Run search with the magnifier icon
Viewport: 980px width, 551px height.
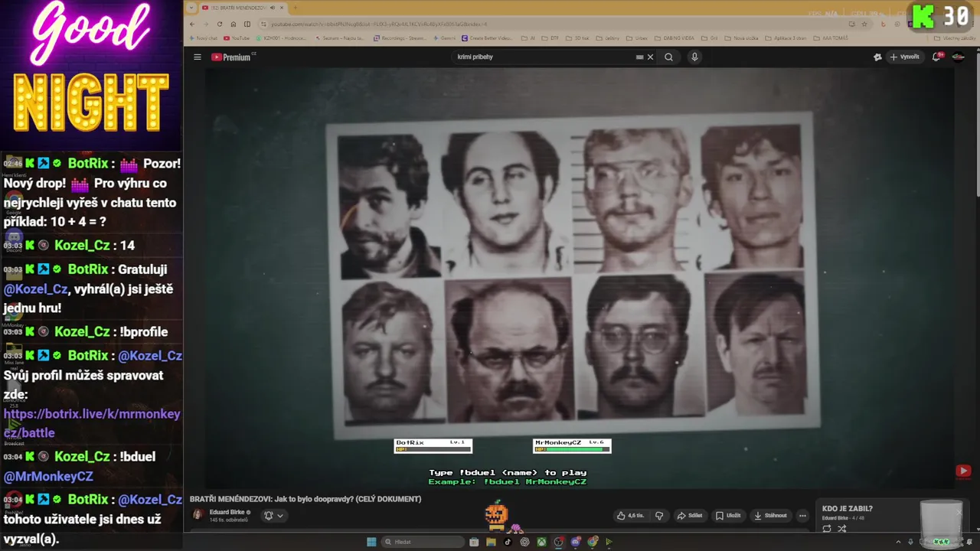[x=668, y=57]
